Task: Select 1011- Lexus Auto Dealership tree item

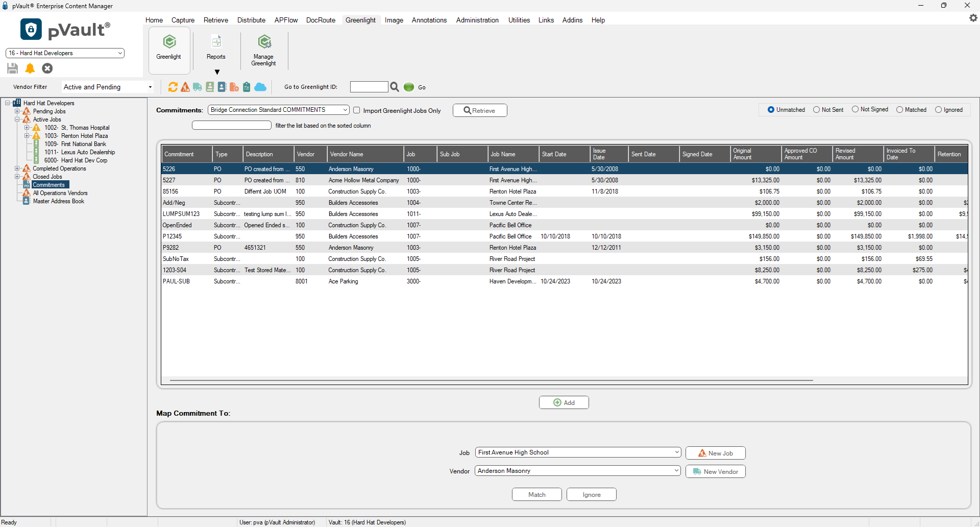Action: [x=80, y=152]
